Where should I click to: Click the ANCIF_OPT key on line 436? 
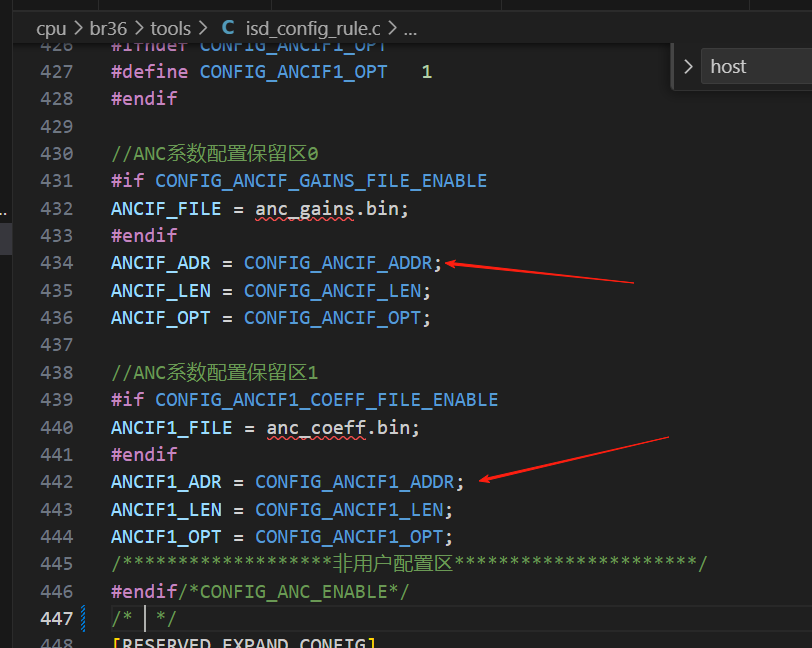(x=161, y=318)
